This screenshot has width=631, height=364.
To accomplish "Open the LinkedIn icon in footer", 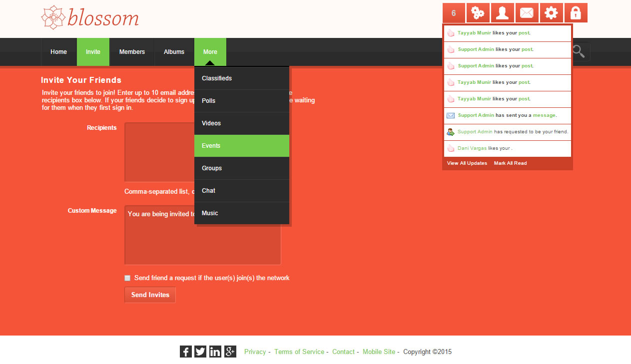I will click(x=215, y=352).
